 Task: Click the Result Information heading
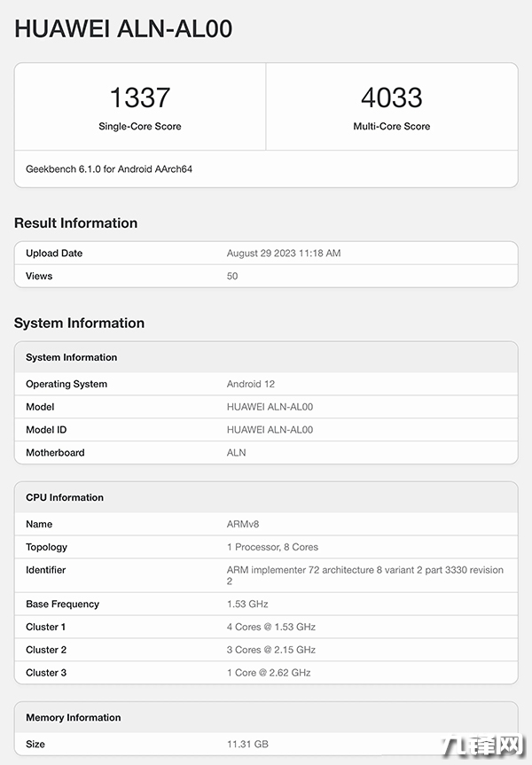point(76,223)
